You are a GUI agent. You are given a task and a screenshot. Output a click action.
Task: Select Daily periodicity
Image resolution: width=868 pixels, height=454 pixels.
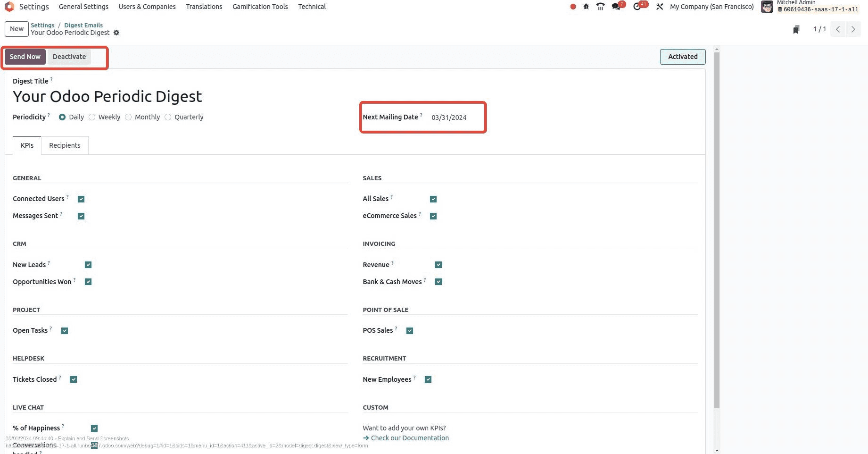(x=62, y=117)
